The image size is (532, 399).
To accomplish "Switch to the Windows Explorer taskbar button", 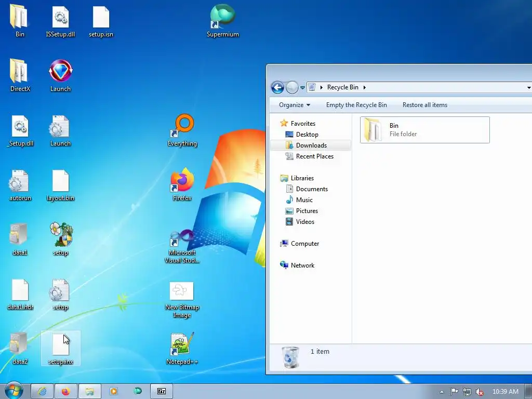I will point(89,392).
